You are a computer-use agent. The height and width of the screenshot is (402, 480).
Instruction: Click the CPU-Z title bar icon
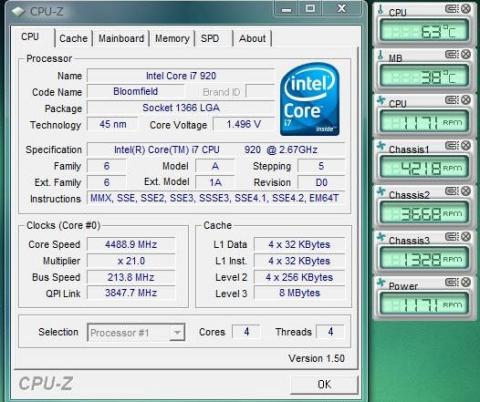point(18,12)
